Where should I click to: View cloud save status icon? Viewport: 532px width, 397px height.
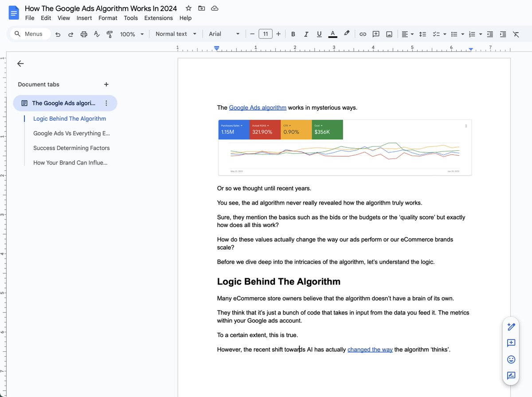click(x=215, y=8)
